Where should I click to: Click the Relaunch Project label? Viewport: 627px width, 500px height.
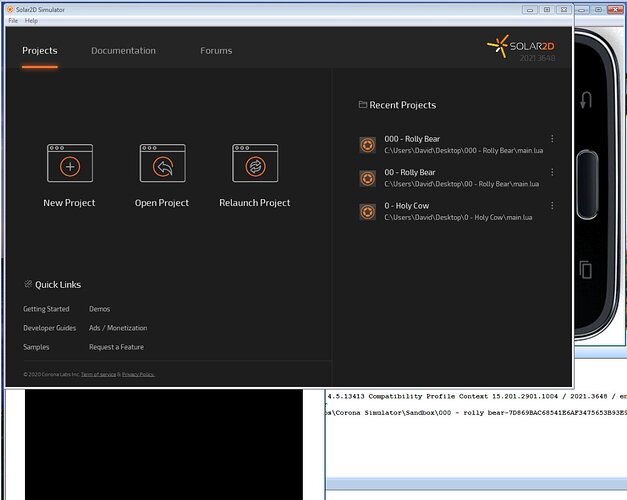pyautogui.click(x=255, y=203)
